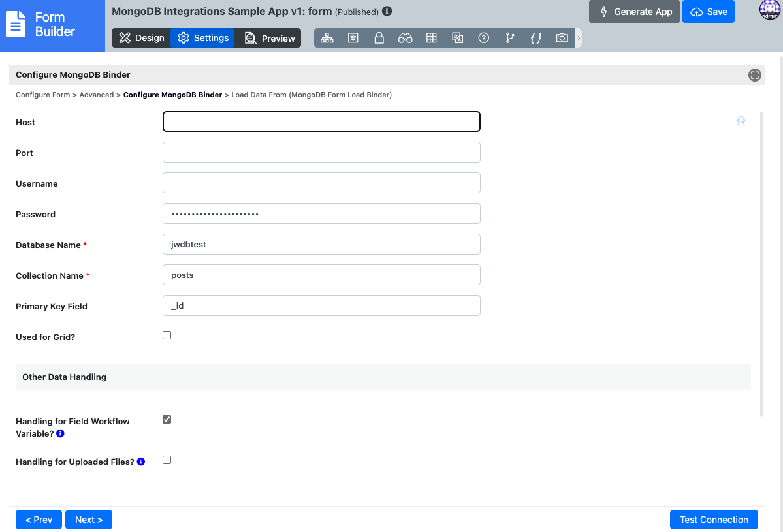Click info icon for Field Workflow Variable
This screenshot has height=532, width=783.
pyautogui.click(x=61, y=433)
